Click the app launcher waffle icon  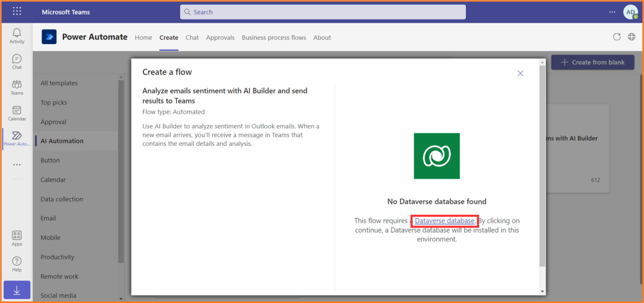[x=17, y=11]
